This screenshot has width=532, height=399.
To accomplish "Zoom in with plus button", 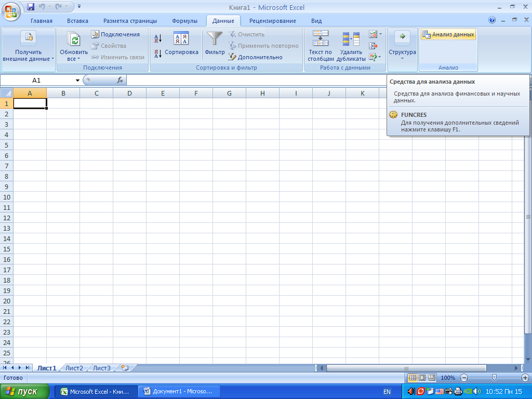I will pyautogui.click(x=525, y=378).
